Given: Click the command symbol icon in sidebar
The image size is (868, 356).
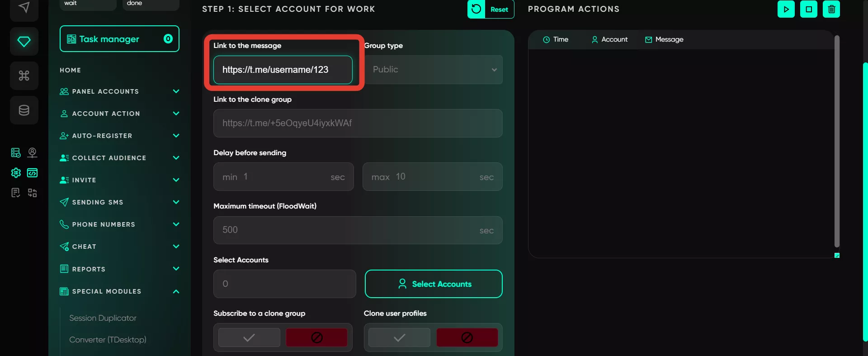Looking at the screenshot, I should tap(24, 76).
